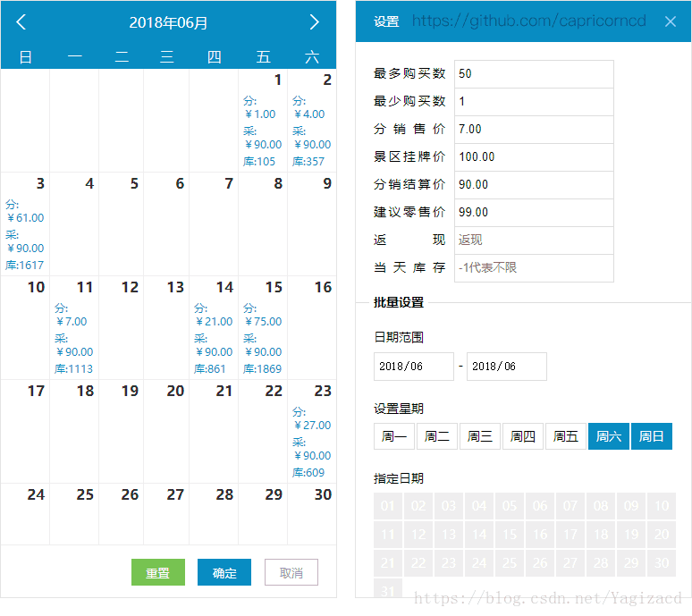692x616 pixels.
Task: Select calendar day 20 cell
Action: 166,432
